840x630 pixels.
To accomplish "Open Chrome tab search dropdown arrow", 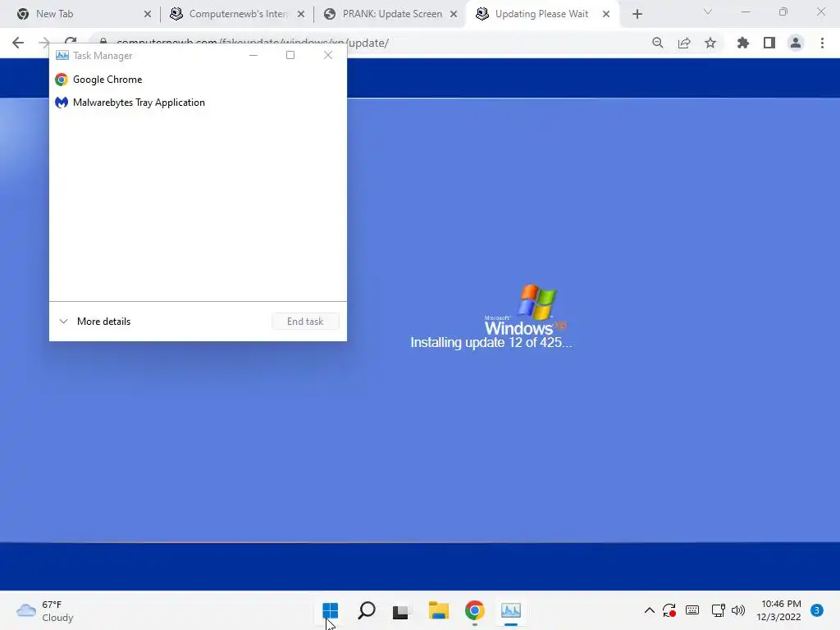I will coord(708,11).
